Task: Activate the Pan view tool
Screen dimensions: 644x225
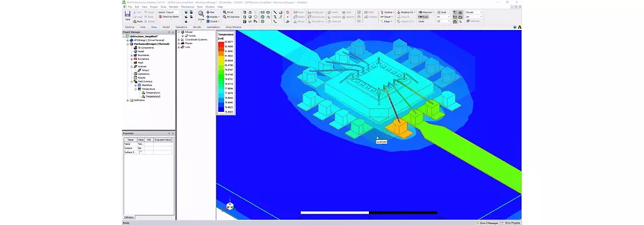Action: click(x=210, y=12)
